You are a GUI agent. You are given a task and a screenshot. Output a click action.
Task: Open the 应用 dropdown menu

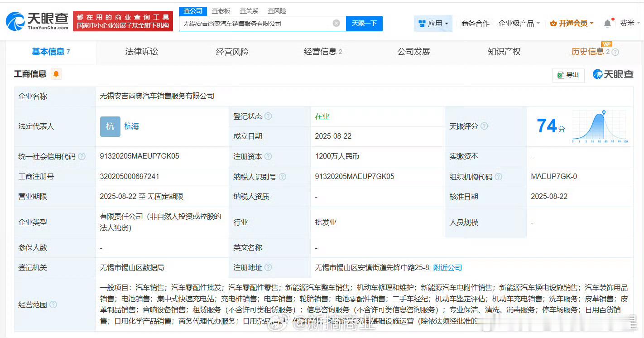pyautogui.click(x=433, y=23)
